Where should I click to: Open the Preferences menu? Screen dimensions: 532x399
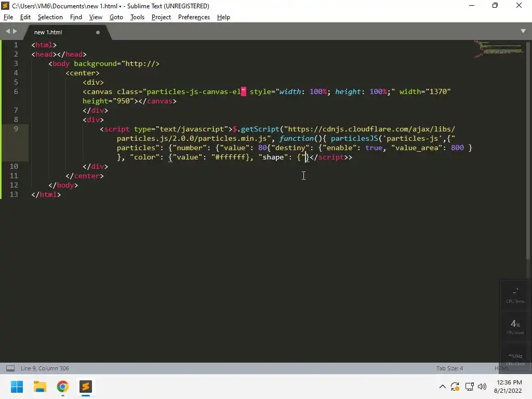(x=194, y=17)
